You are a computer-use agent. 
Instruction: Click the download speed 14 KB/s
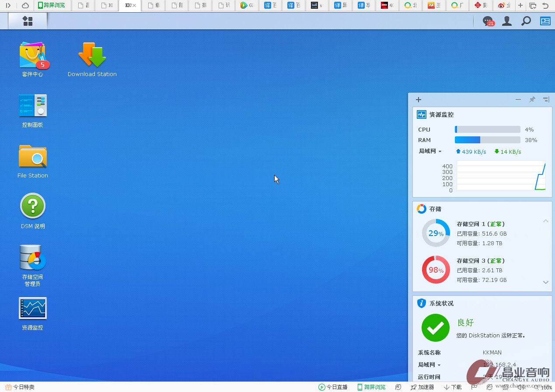coord(508,152)
